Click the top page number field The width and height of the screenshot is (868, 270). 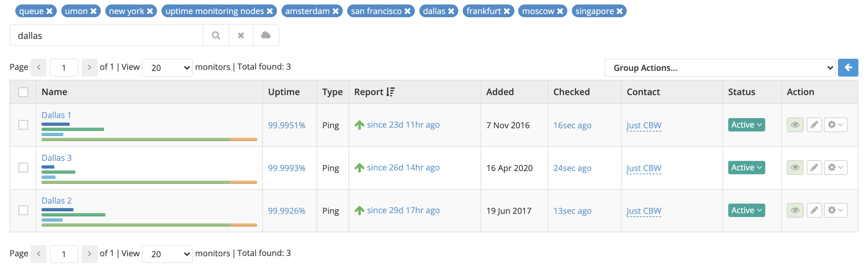(x=64, y=67)
